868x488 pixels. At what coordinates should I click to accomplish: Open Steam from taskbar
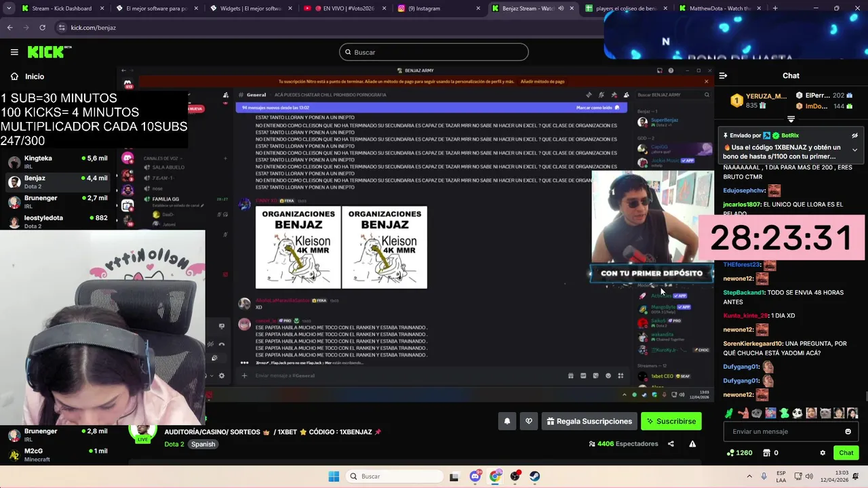pos(535,476)
